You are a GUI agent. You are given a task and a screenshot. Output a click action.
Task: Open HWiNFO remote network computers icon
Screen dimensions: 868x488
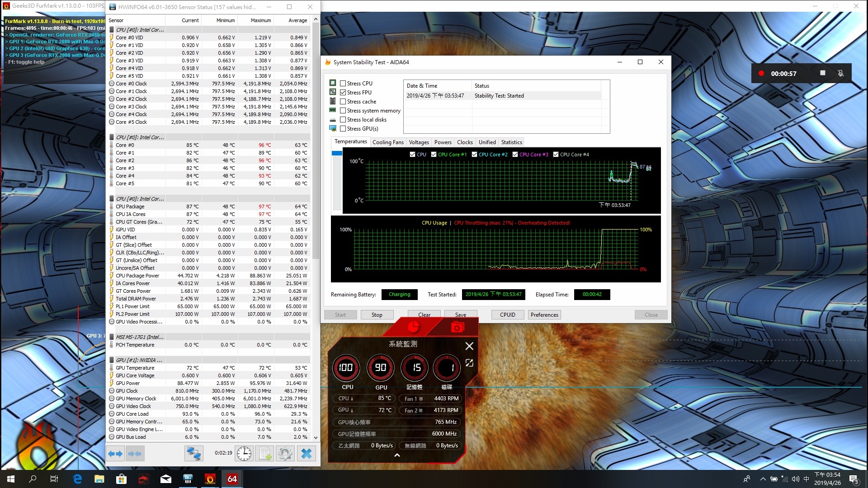tap(194, 454)
